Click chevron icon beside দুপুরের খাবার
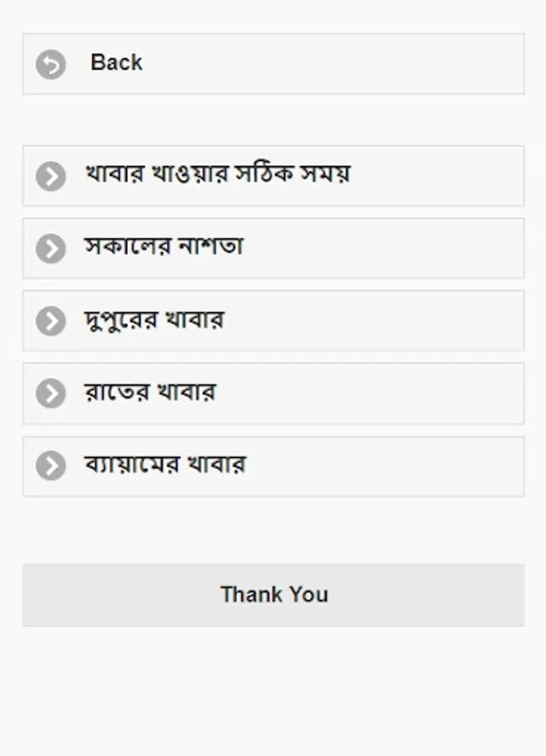The height and width of the screenshot is (756, 546). pyautogui.click(x=50, y=321)
